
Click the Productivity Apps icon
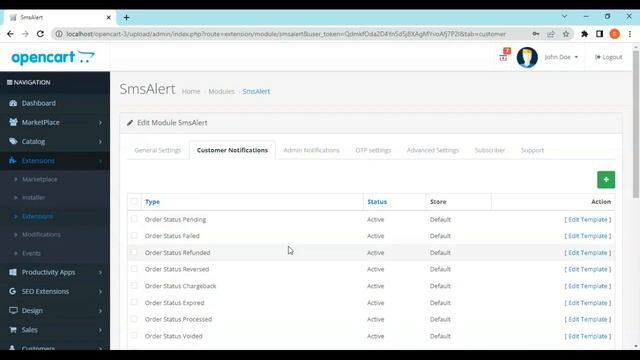coord(13,272)
